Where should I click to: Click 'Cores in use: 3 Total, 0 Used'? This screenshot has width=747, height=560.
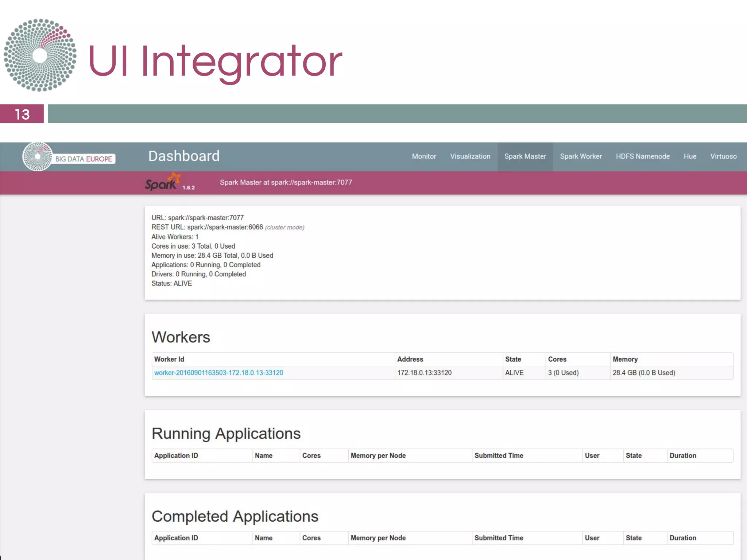[x=193, y=246]
